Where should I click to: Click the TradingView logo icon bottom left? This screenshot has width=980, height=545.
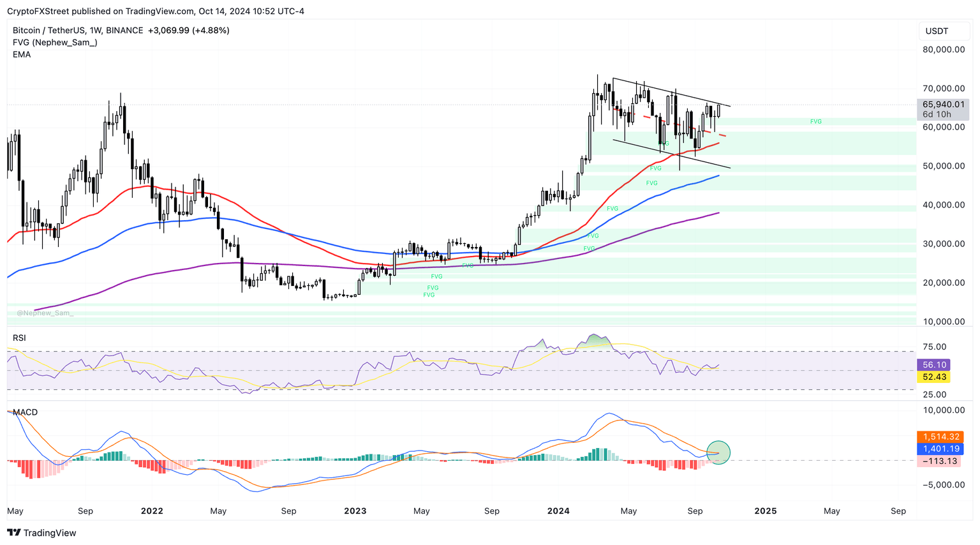coord(14,533)
